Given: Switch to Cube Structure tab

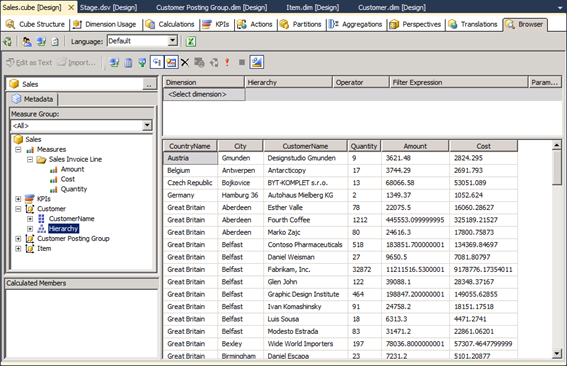Looking at the screenshot, I should click(35, 24).
